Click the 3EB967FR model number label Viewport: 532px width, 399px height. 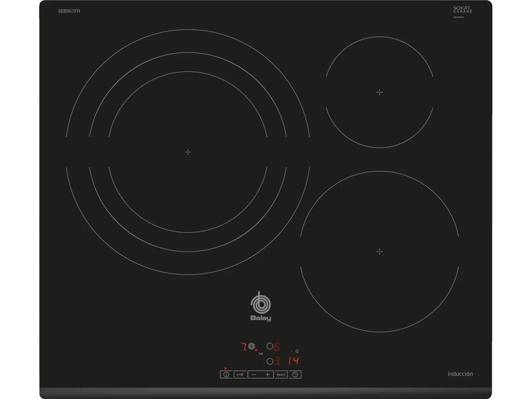point(69,11)
